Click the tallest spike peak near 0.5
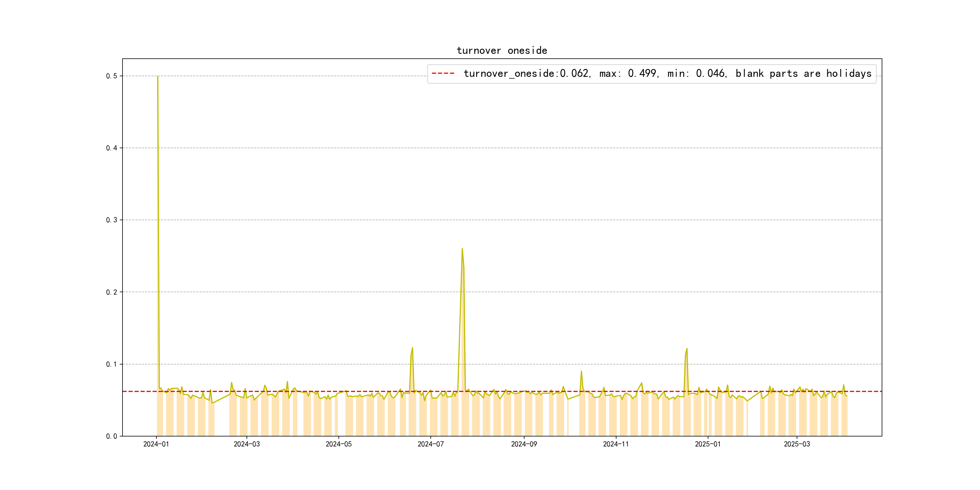The image size is (980, 490). [x=158, y=77]
